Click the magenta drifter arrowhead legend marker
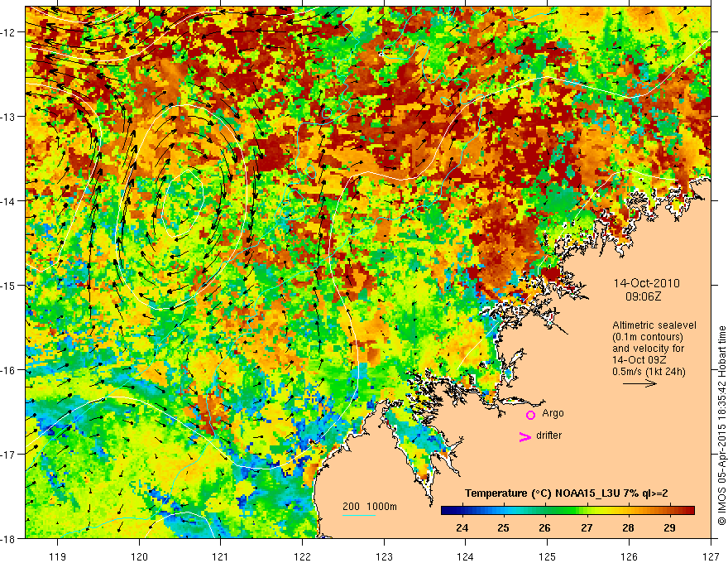 click(525, 436)
